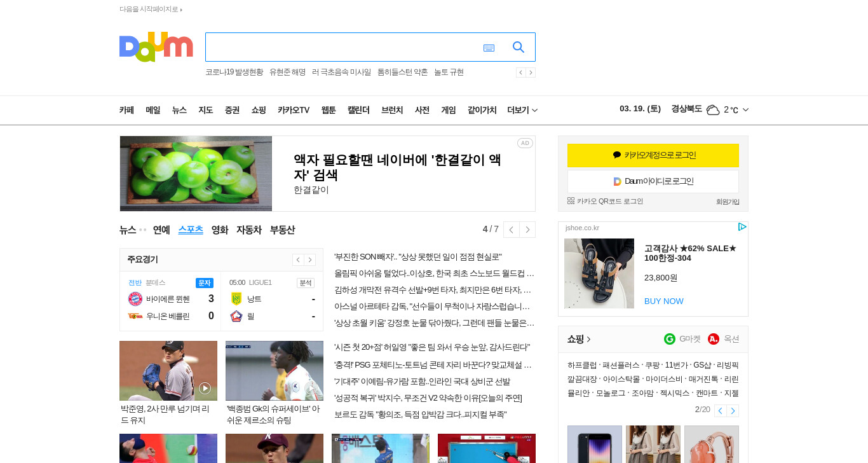Switch to the 스포츠 tab
Viewport: 868px width, 463px height.
pyautogui.click(x=191, y=230)
